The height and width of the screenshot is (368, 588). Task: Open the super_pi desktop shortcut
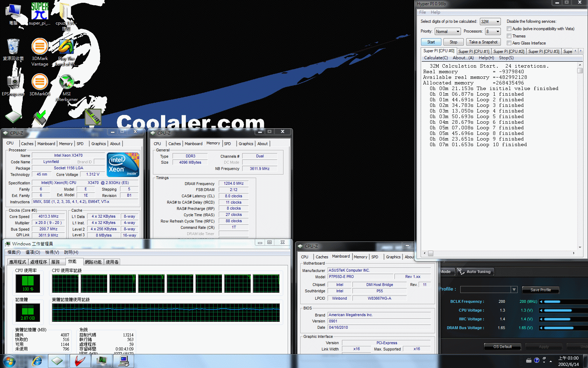click(x=40, y=14)
